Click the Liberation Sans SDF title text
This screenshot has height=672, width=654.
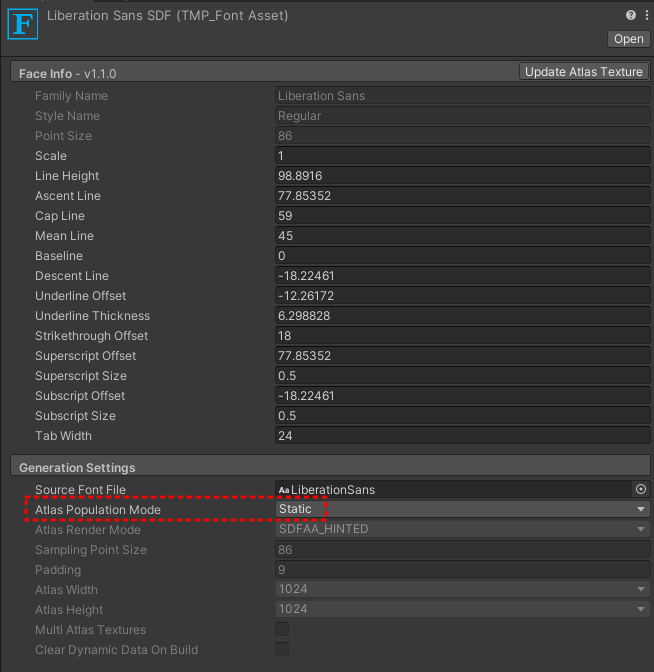coord(168,15)
